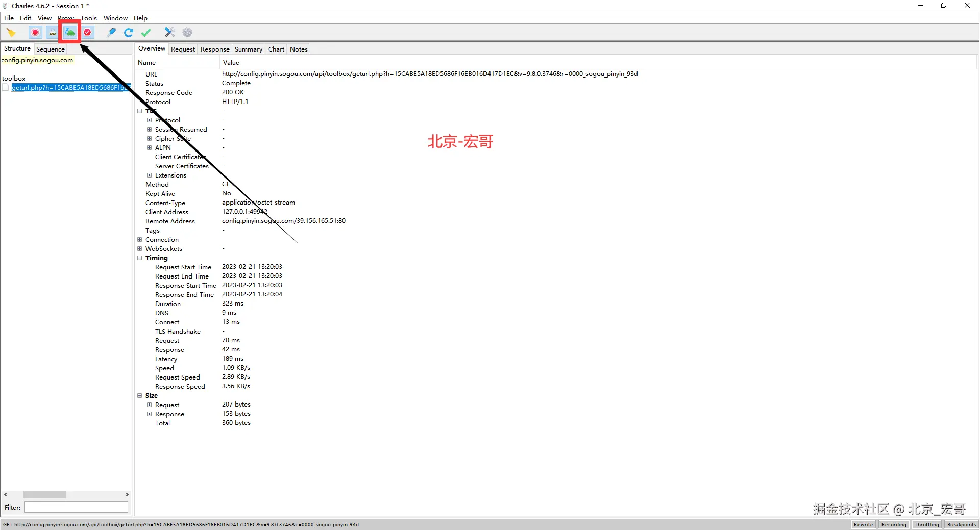Open the Help menu
Viewport: 980px width, 530px height.
pyautogui.click(x=140, y=18)
